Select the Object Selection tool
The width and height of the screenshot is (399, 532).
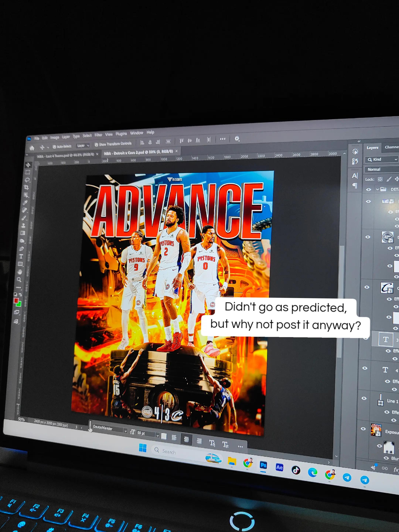(26, 195)
